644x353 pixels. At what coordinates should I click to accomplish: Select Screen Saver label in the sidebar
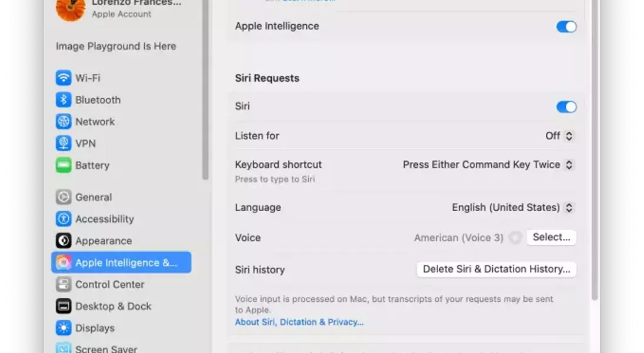[106, 348]
